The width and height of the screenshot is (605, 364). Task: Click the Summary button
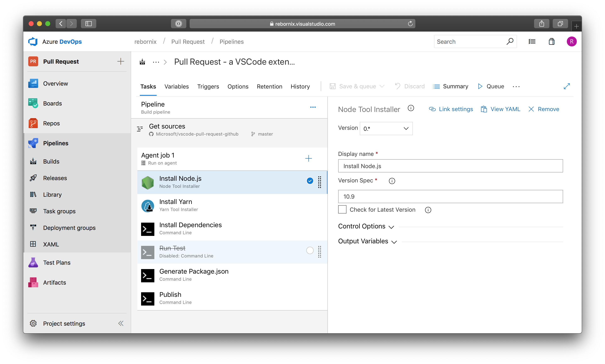[x=450, y=86]
